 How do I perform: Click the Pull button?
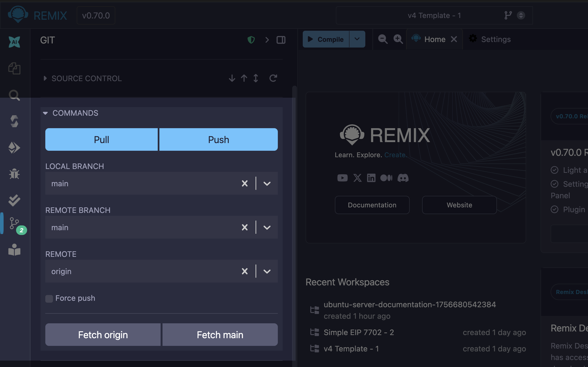click(101, 139)
